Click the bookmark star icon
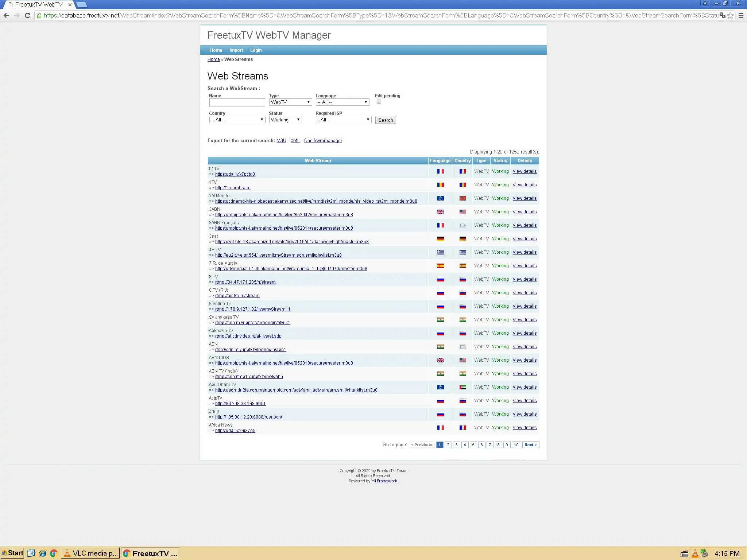Image resolution: width=747 pixels, height=560 pixels. 730,15
